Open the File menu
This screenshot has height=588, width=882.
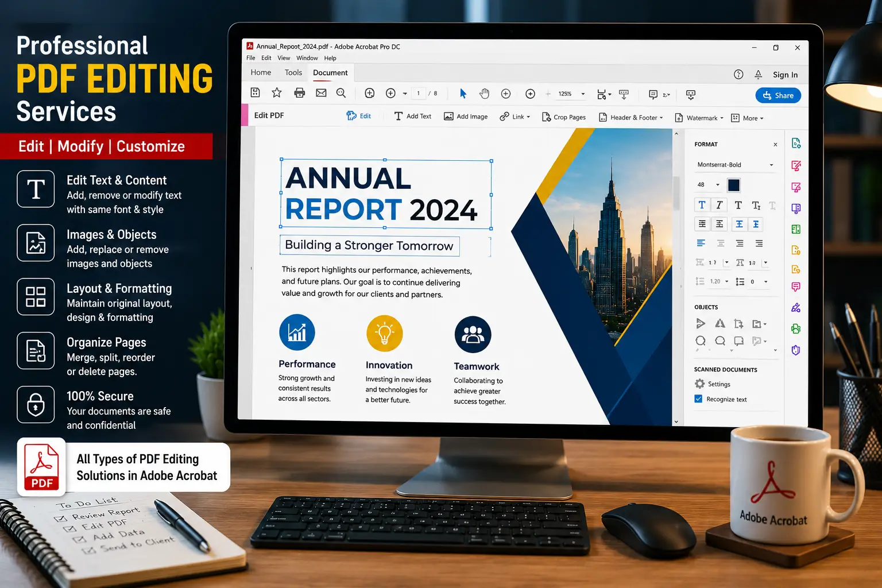pos(251,58)
